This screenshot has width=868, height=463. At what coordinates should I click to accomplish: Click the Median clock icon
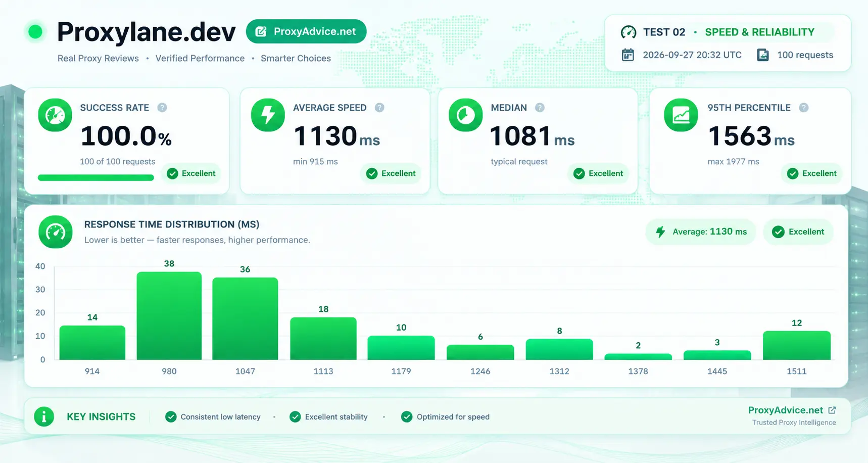pos(465,115)
